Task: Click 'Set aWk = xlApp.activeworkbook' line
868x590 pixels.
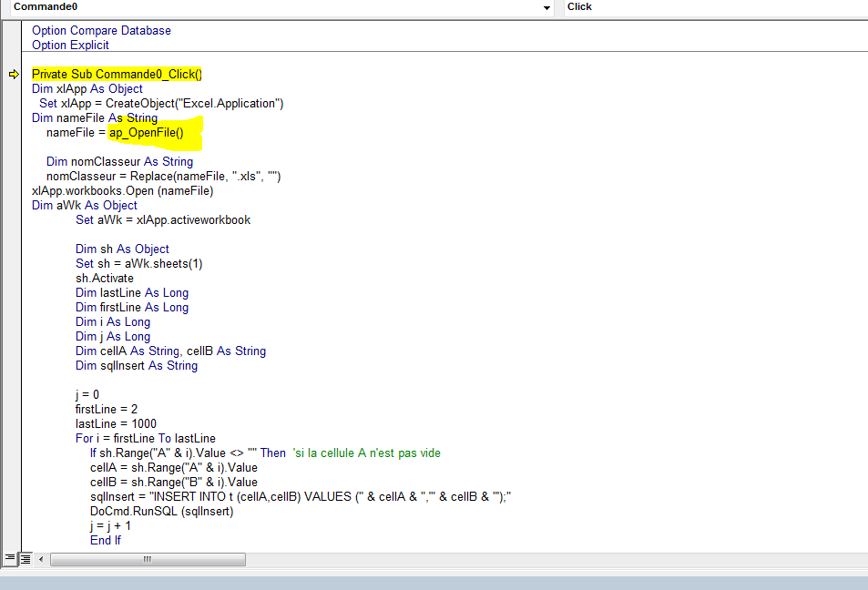Action: coord(163,219)
